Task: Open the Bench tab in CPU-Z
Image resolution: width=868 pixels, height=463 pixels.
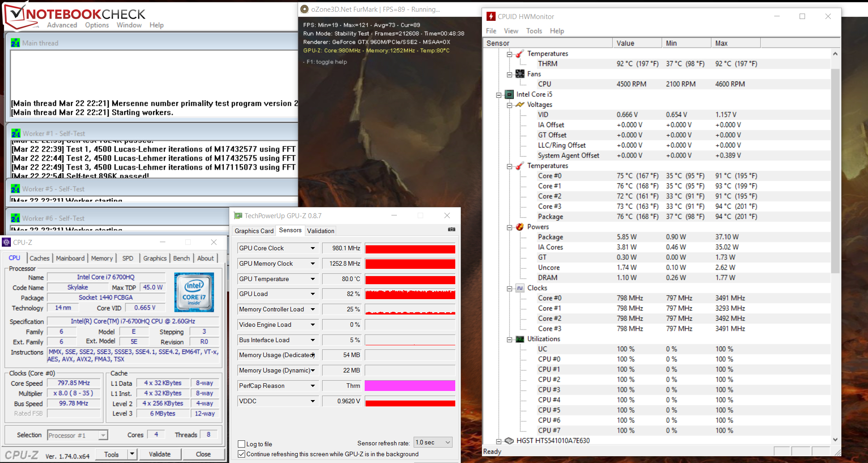Action: [x=182, y=258]
